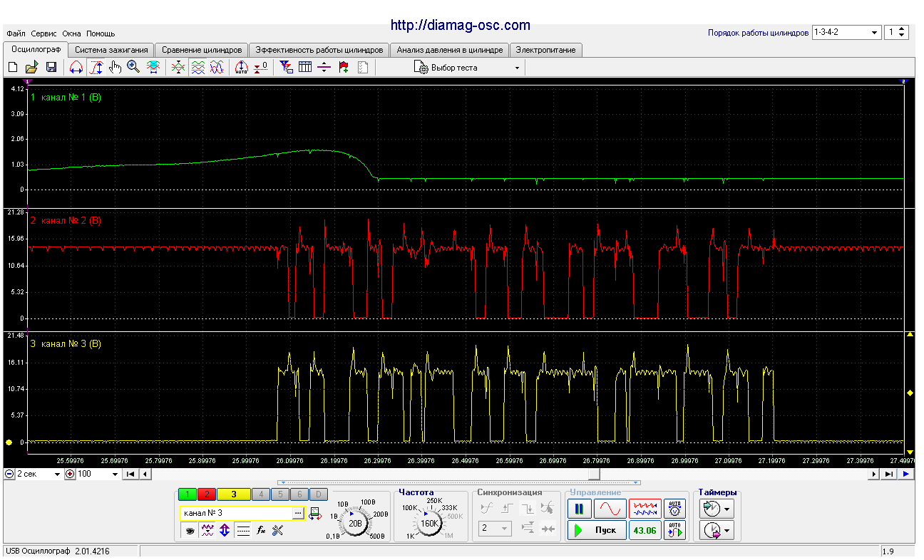Select the horizontal stretch arc tool
The width and height of the screenshot is (924, 560).
pyautogui.click(x=76, y=68)
